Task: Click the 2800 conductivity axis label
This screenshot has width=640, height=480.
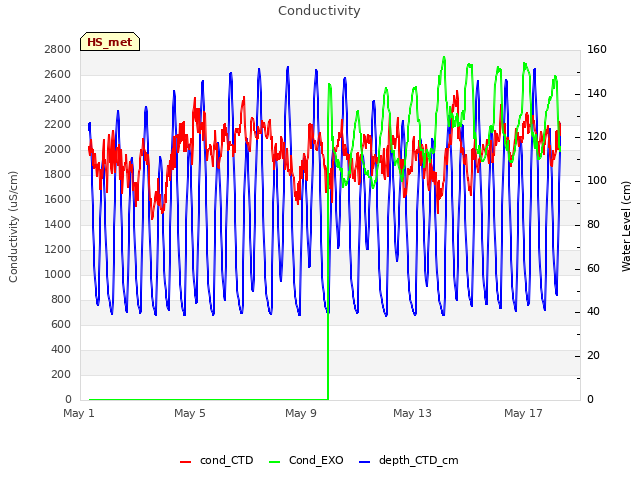Action: pos(58,49)
